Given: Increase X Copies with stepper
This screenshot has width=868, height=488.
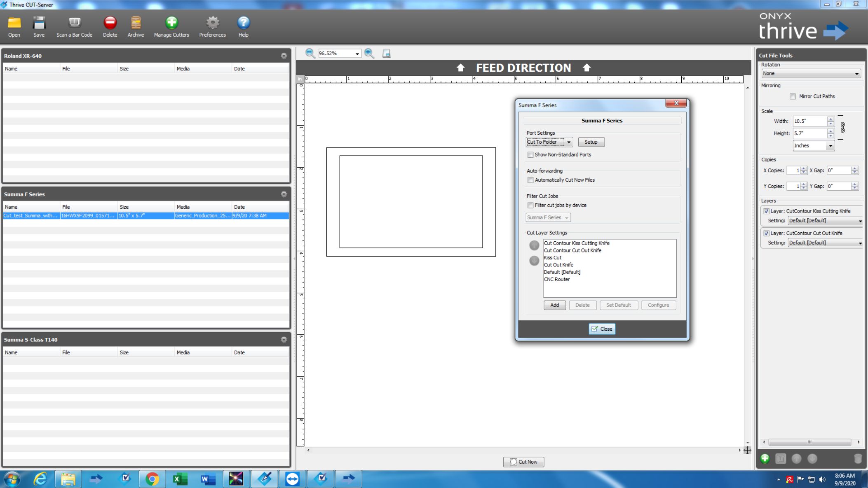Looking at the screenshot, I should coord(804,168).
